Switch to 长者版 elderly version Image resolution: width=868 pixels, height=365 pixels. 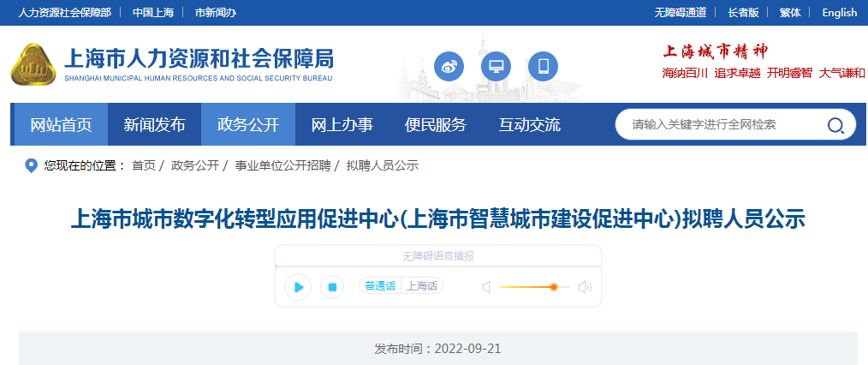[x=743, y=12]
